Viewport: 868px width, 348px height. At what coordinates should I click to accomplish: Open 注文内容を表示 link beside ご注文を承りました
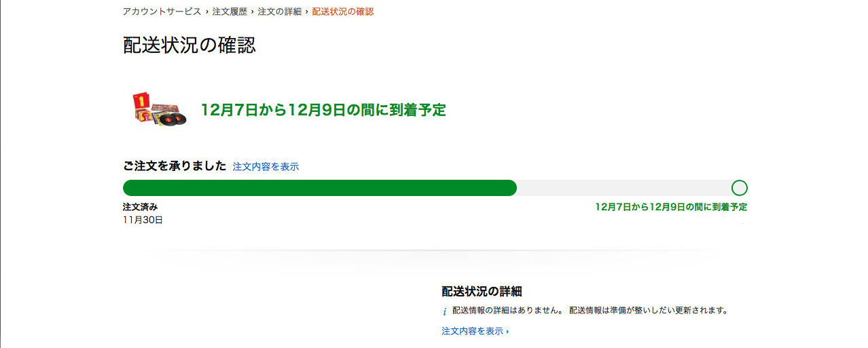click(266, 166)
